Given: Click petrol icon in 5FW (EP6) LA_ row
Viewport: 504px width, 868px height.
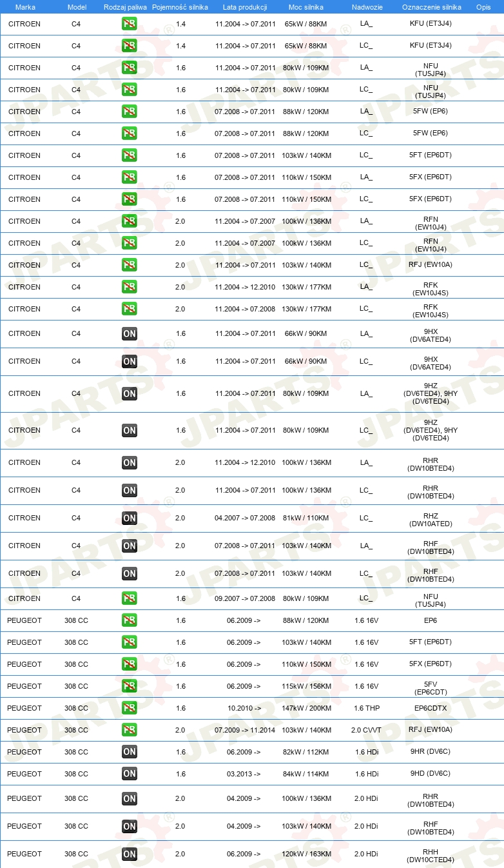Looking at the screenshot, I should click(x=129, y=112).
